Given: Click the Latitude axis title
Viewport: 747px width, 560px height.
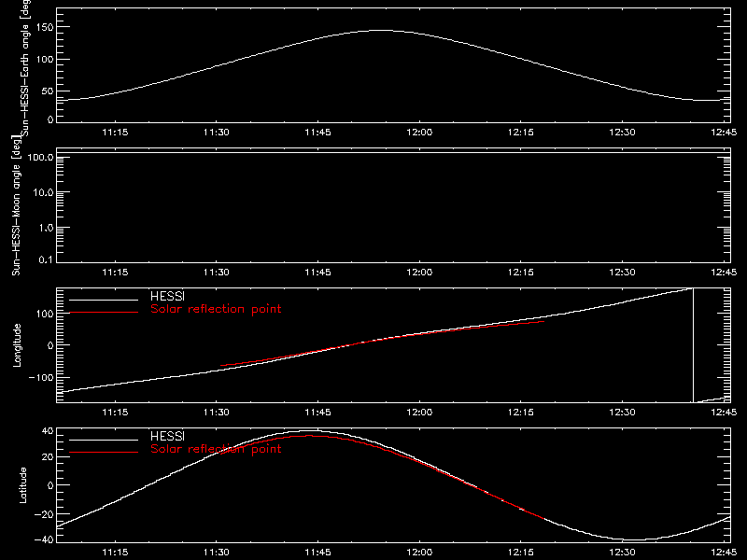Looking at the screenshot, I should click(22, 484).
